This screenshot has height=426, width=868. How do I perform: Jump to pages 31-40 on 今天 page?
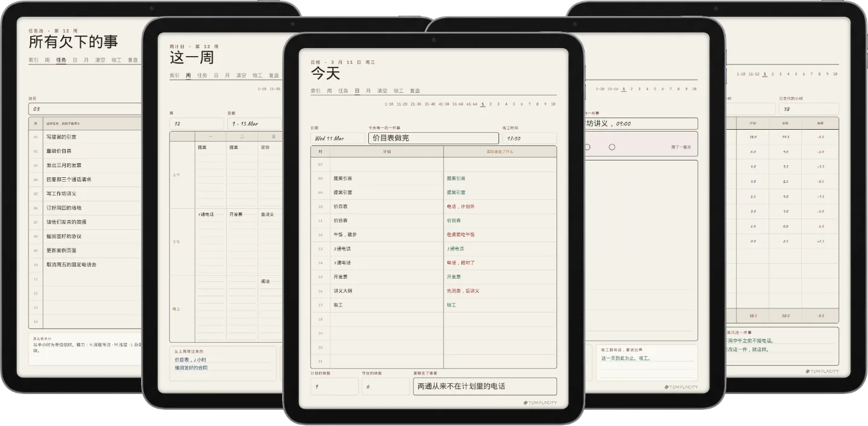click(x=430, y=104)
